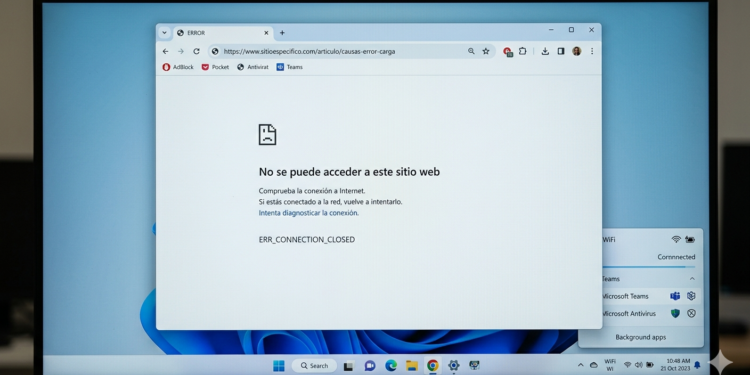Open the Chat app on taskbar
Viewport: 750px width, 375px height.
[370, 366]
